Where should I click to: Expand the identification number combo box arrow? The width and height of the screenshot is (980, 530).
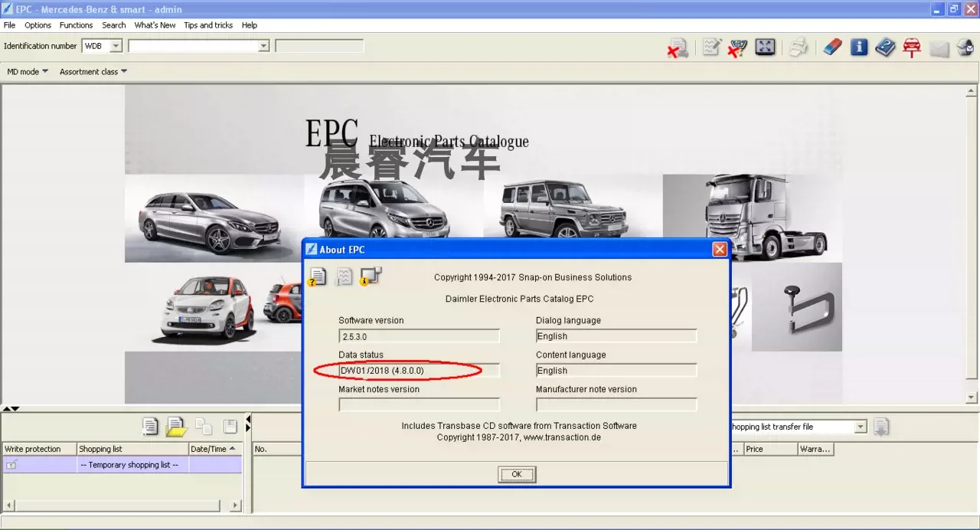(x=263, y=46)
